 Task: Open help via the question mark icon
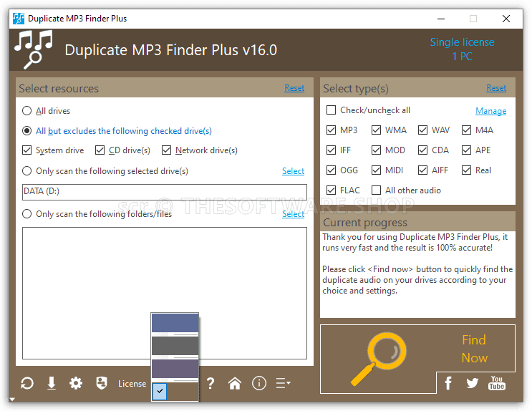tap(211, 383)
